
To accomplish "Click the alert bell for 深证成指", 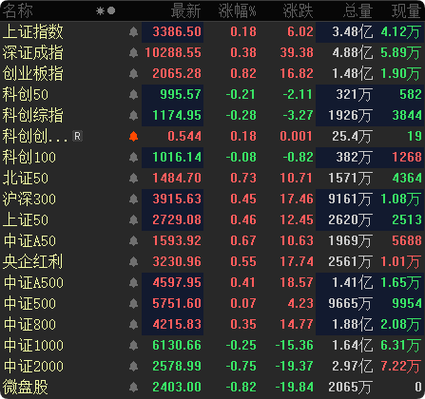I will [133, 53].
